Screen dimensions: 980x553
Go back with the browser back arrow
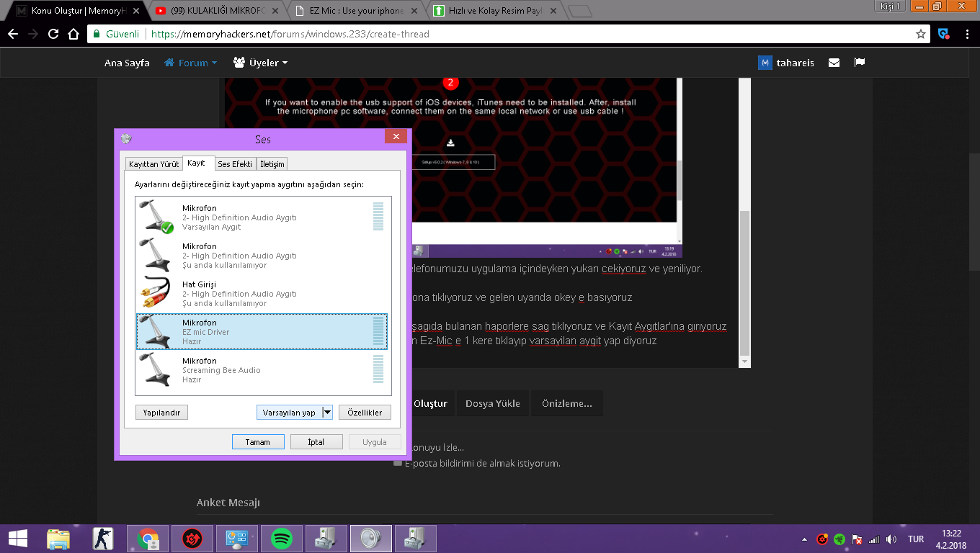pos(13,34)
